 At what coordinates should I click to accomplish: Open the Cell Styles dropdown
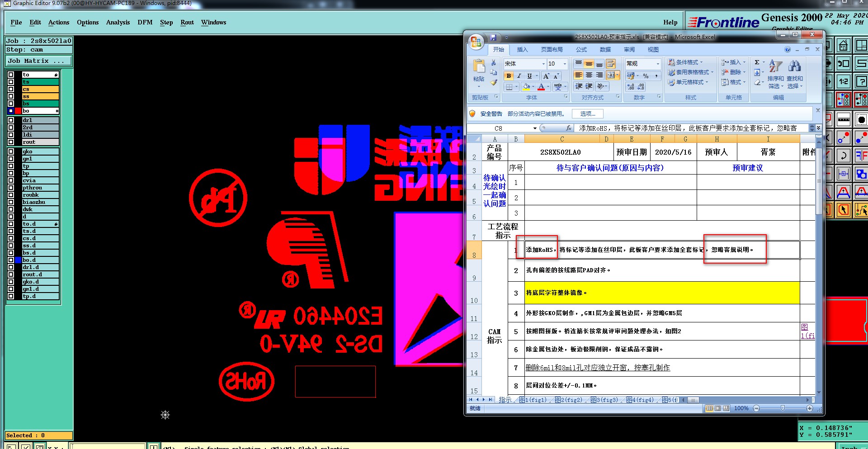pyautogui.click(x=688, y=82)
